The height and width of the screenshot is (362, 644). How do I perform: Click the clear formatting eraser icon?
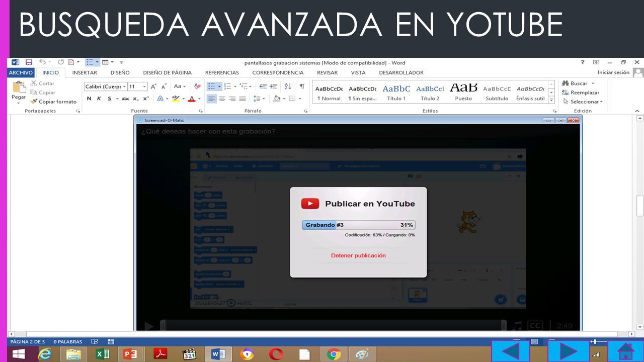pos(197,86)
